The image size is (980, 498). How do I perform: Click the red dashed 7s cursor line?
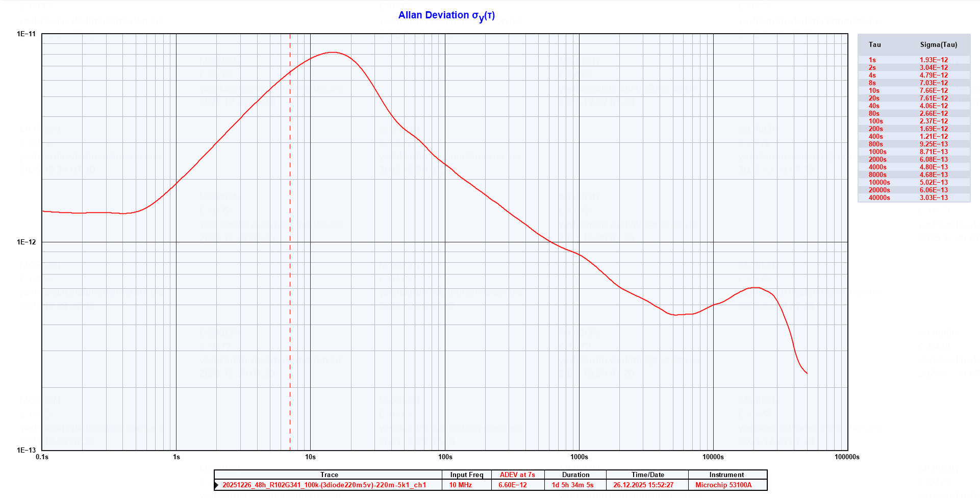coord(290,255)
